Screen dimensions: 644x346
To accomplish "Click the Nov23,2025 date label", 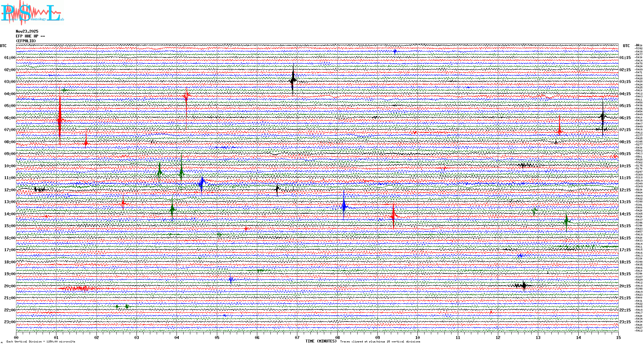I will click(27, 31).
